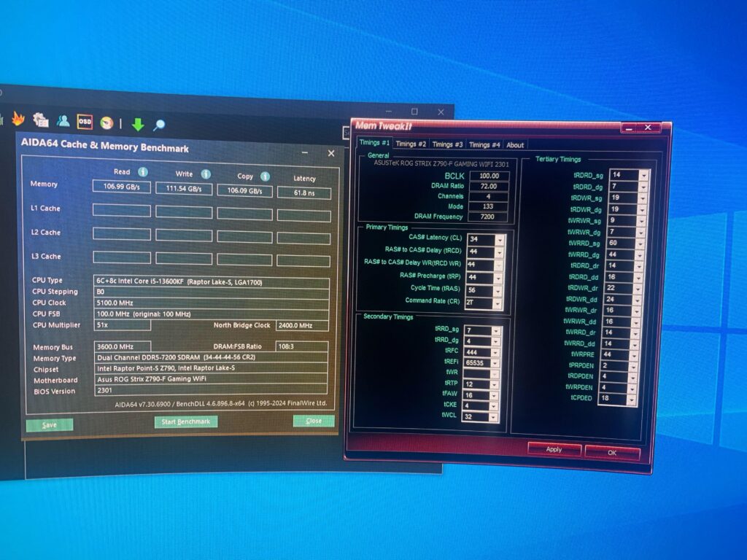This screenshot has width=747, height=560.
Task: Click the user figure toolbar icon
Action: [63, 121]
